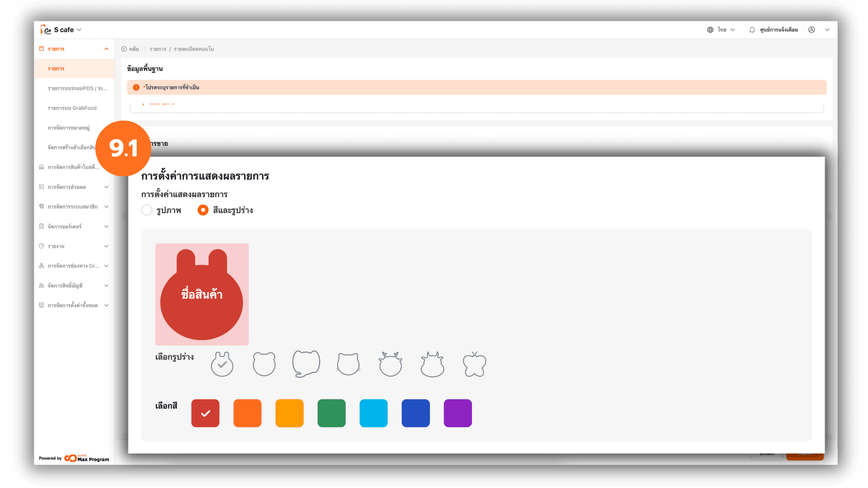Choose the bear head shape
This screenshot has height=488, width=868.
264,364
